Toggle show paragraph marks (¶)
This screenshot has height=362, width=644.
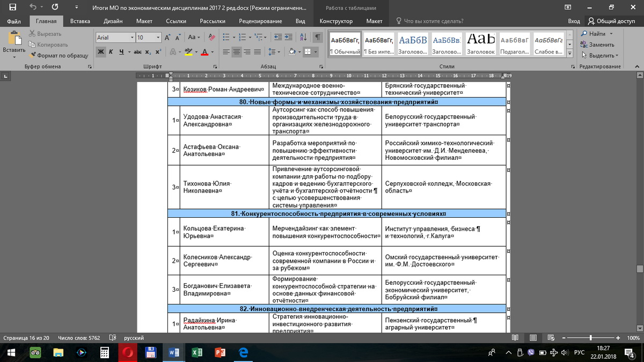pyautogui.click(x=317, y=38)
